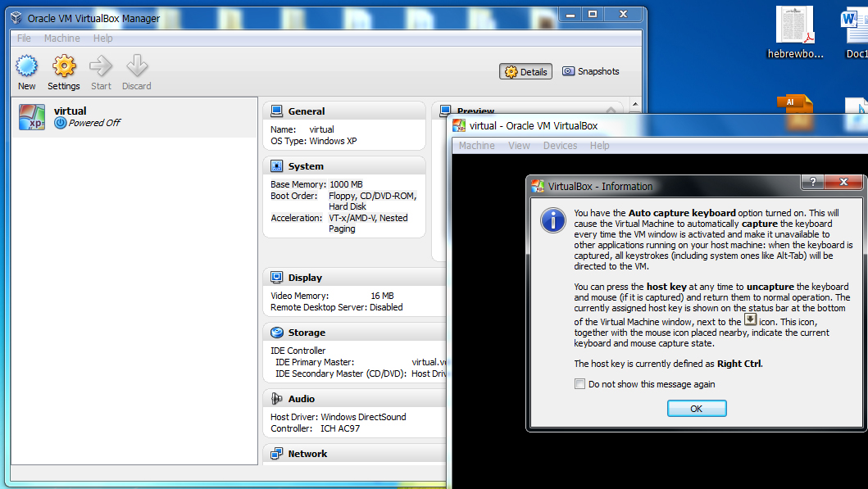Open the View menu in the VM window
Screen dimensions: 868x489
coord(520,146)
